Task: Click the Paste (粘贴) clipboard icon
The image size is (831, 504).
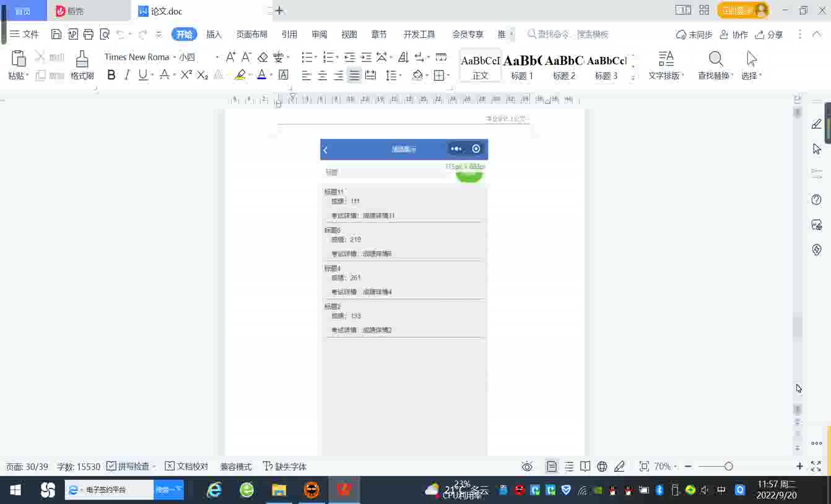Action: tap(19, 59)
